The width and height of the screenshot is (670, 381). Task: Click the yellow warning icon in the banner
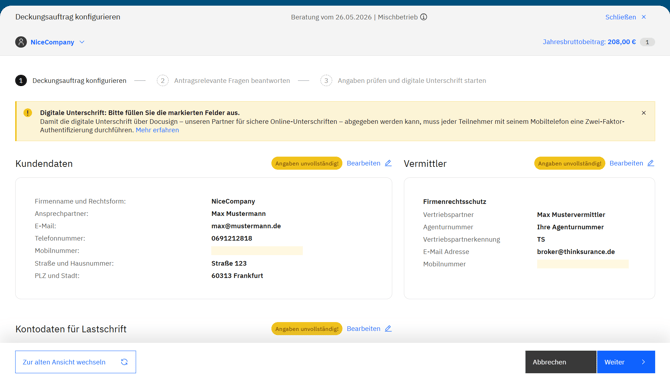coord(28,113)
